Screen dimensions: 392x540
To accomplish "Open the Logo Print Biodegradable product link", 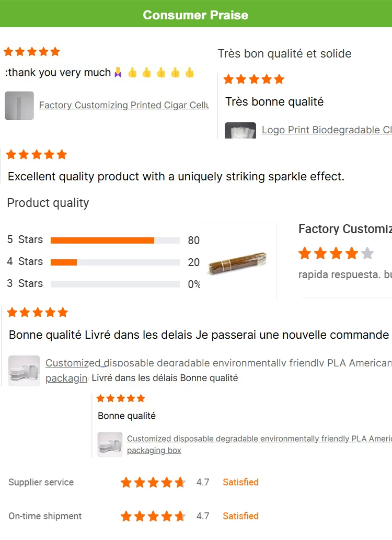I will pos(326,130).
